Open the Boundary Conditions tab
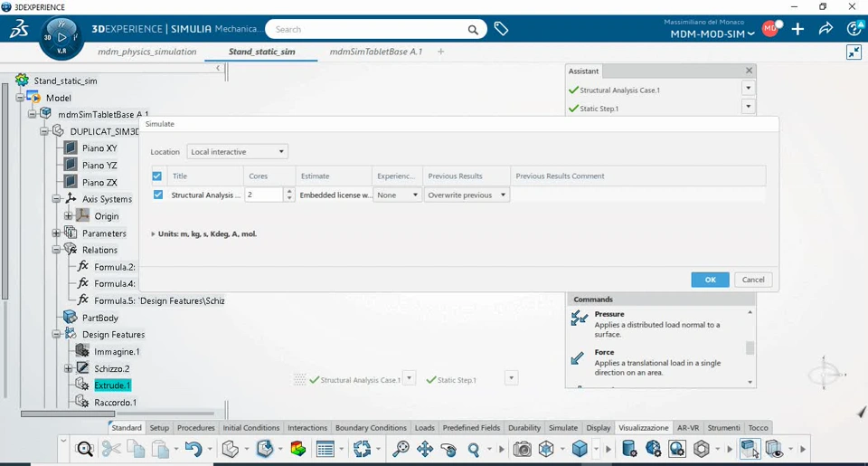This screenshot has width=868, height=466. [x=371, y=428]
